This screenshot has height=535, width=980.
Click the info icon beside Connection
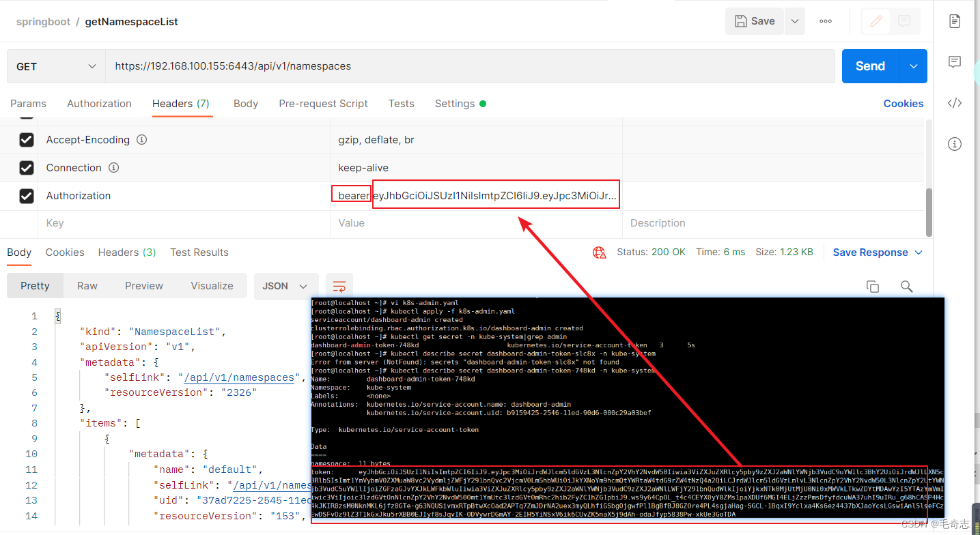[114, 168]
